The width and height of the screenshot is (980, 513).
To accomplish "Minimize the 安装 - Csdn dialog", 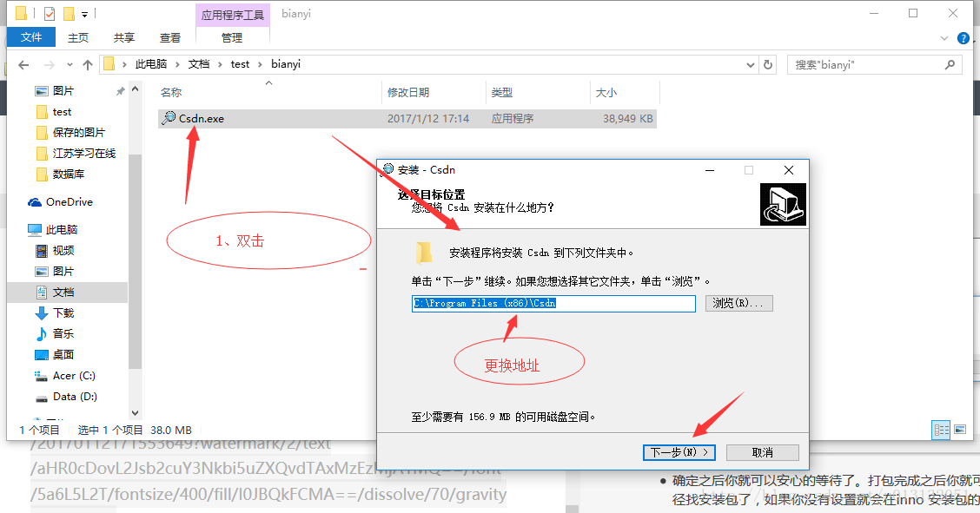I will click(x=710, y=170).
